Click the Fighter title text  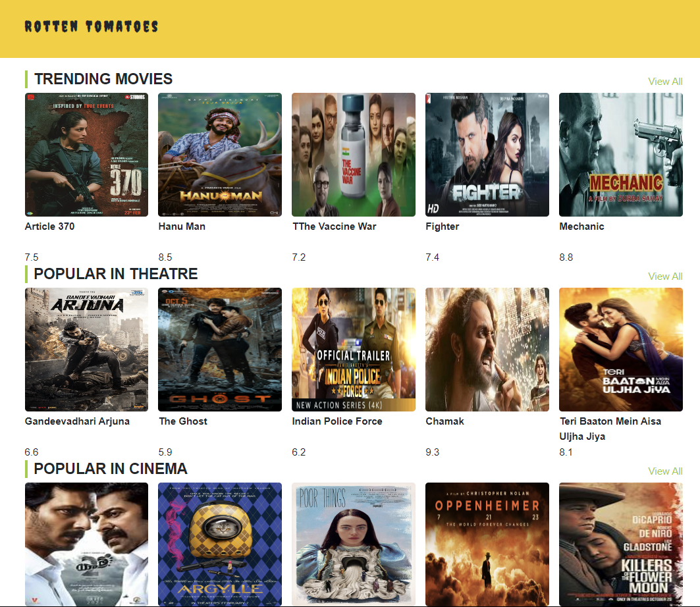click(443, 226)
